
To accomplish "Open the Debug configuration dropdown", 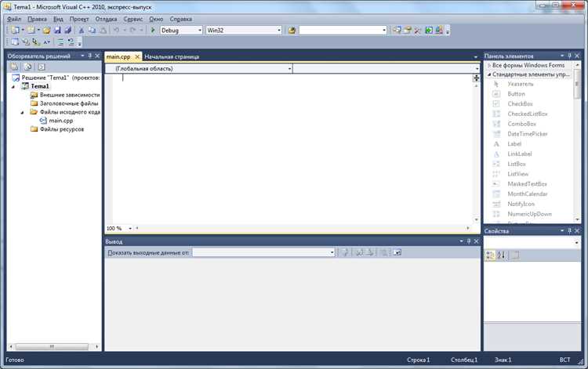I will point(181,31).
